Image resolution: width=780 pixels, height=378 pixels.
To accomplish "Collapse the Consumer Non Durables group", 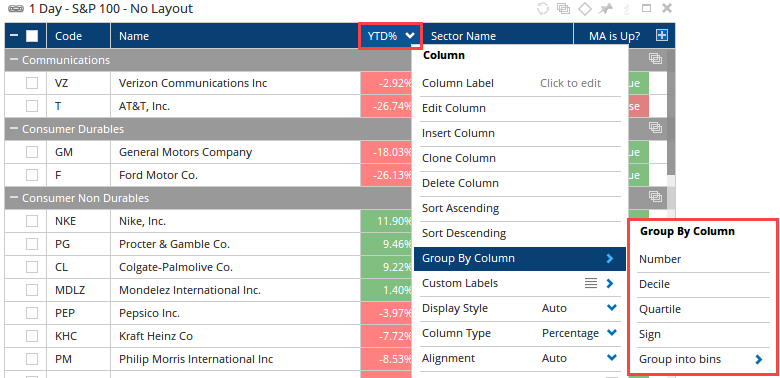I will (x=13, y=198).
